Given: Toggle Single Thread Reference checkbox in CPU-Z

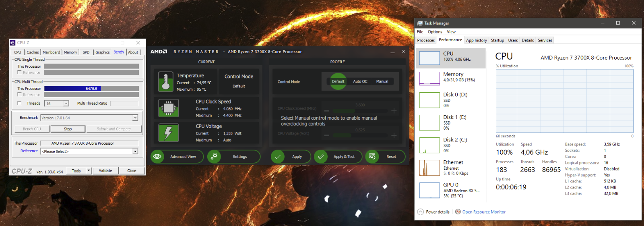Looking at the screenshot, I should [19, 72].
